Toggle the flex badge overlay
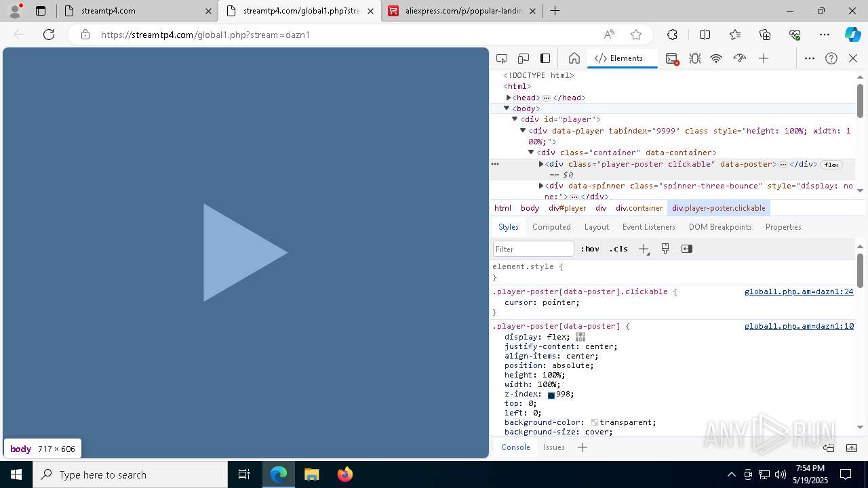 point(831,165)
